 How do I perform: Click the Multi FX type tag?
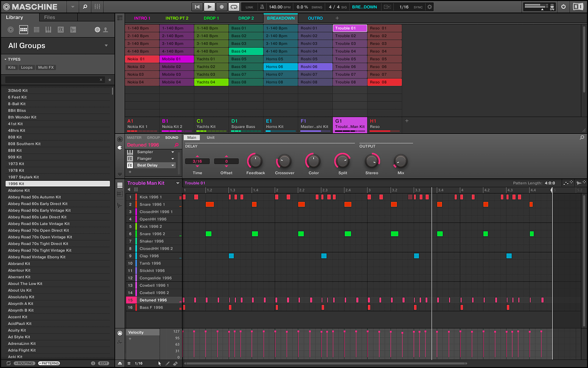[46, 67]
